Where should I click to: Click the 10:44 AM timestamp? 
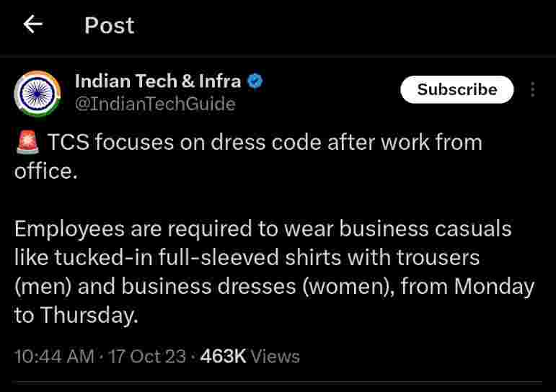pyautogui.click(x=54, y=356)
